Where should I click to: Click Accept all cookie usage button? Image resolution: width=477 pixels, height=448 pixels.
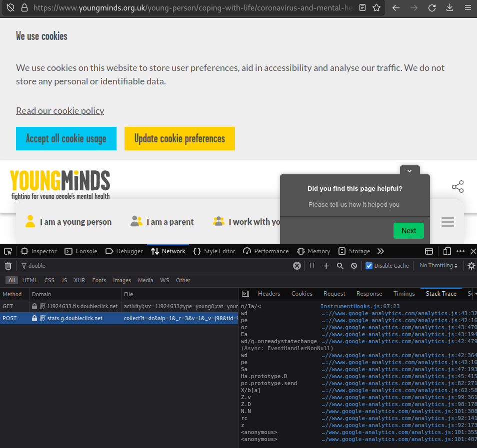[66, 138]
